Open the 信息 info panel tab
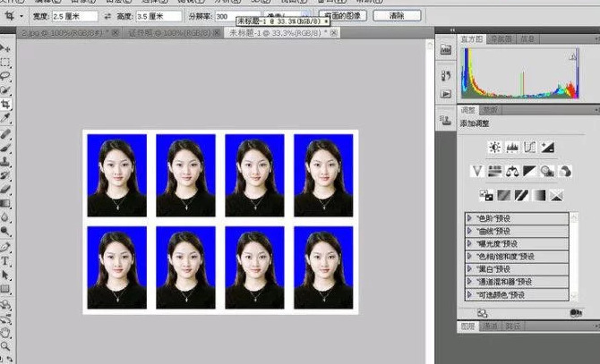The width and height of the screenshot is (600, 364). pyautogui.click(x=527, y=39)
